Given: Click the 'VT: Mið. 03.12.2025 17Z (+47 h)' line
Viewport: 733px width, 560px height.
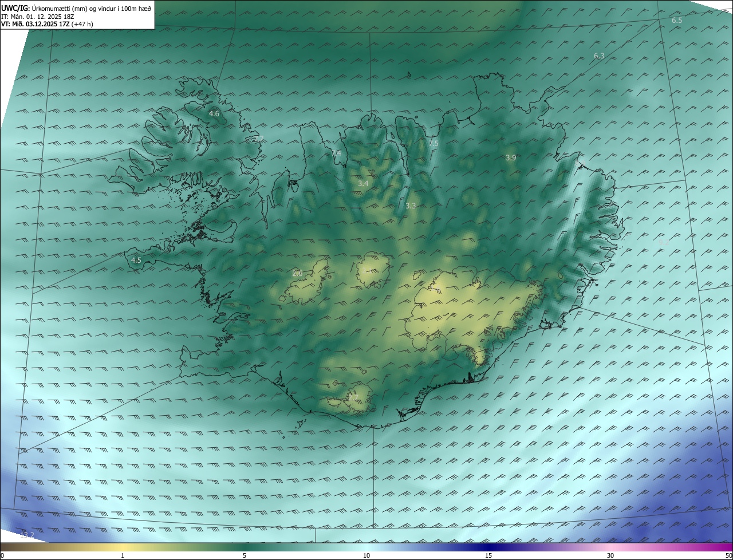Looking at the screenshot, I should click(47, 24).
